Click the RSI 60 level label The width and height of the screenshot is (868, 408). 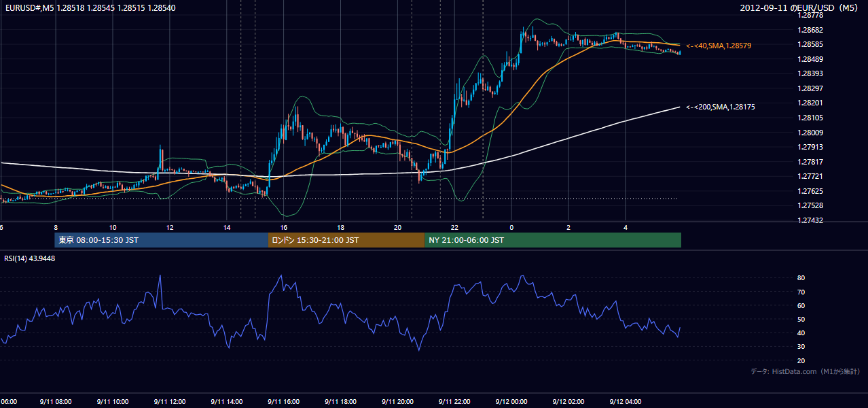801,305
